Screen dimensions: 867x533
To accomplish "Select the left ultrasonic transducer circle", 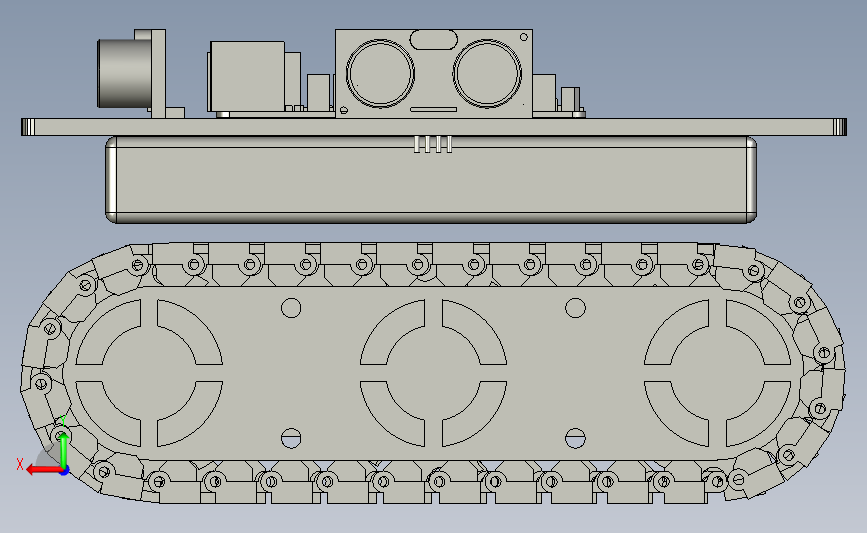I will coord(380,73).
